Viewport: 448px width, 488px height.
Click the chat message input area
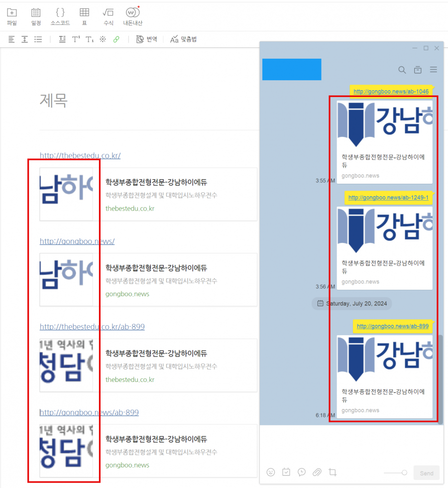pos(351,443)
